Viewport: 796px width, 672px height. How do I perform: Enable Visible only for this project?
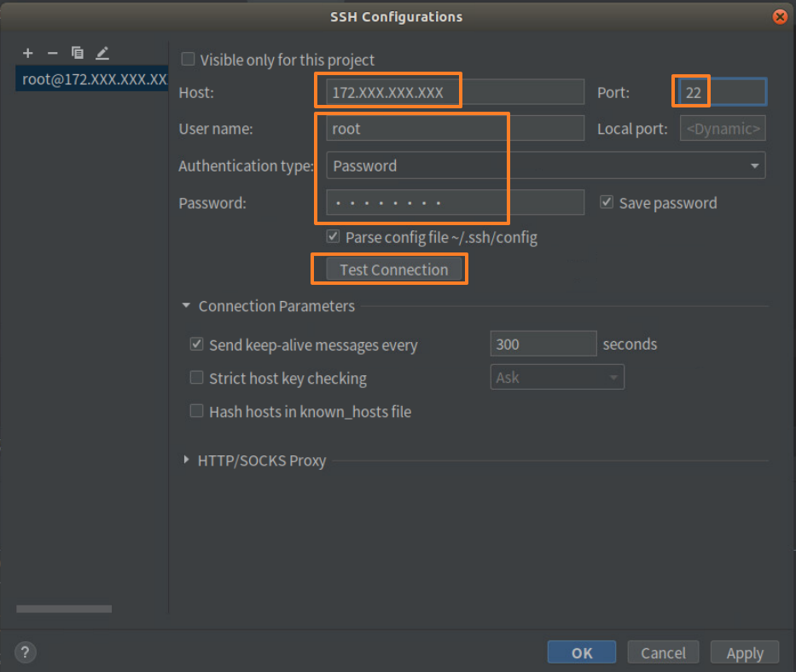click(188, 60)
